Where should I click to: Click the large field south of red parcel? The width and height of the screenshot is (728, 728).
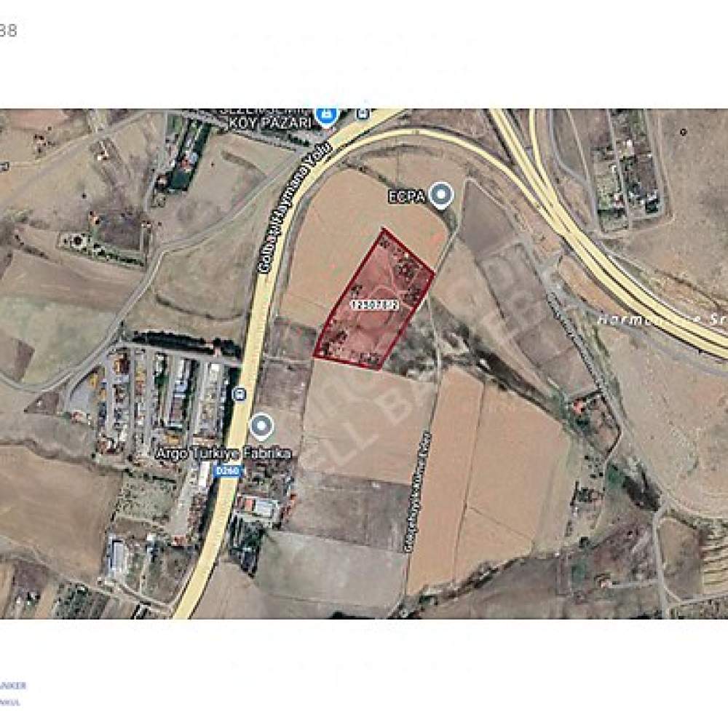(367, 420)
